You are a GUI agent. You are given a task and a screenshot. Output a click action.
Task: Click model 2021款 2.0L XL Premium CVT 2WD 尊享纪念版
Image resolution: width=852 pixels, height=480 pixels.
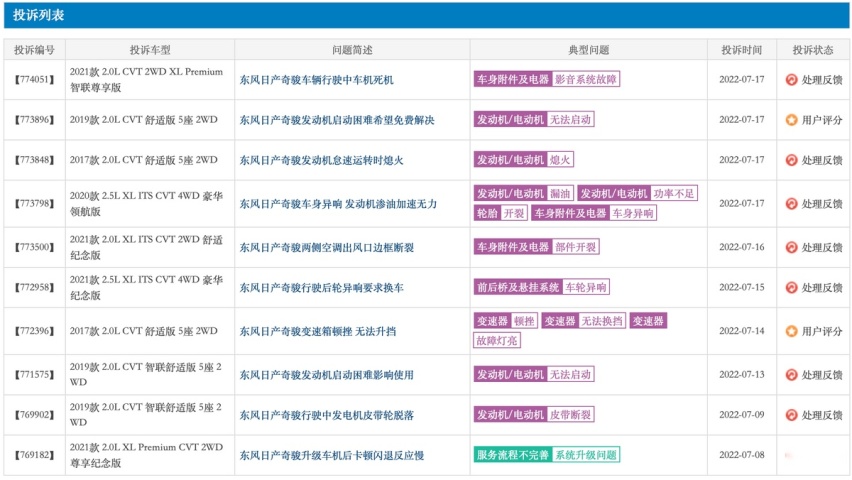click(x=146, y=456)
